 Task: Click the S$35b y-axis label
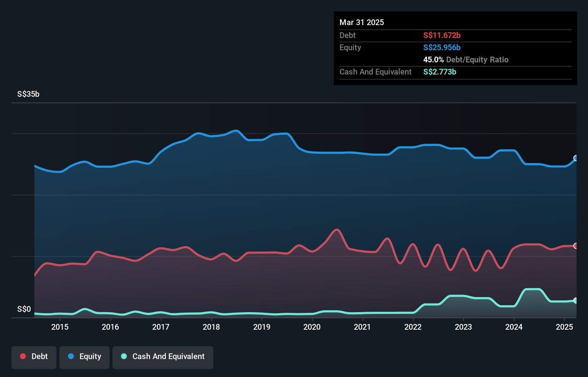point(28,94)
